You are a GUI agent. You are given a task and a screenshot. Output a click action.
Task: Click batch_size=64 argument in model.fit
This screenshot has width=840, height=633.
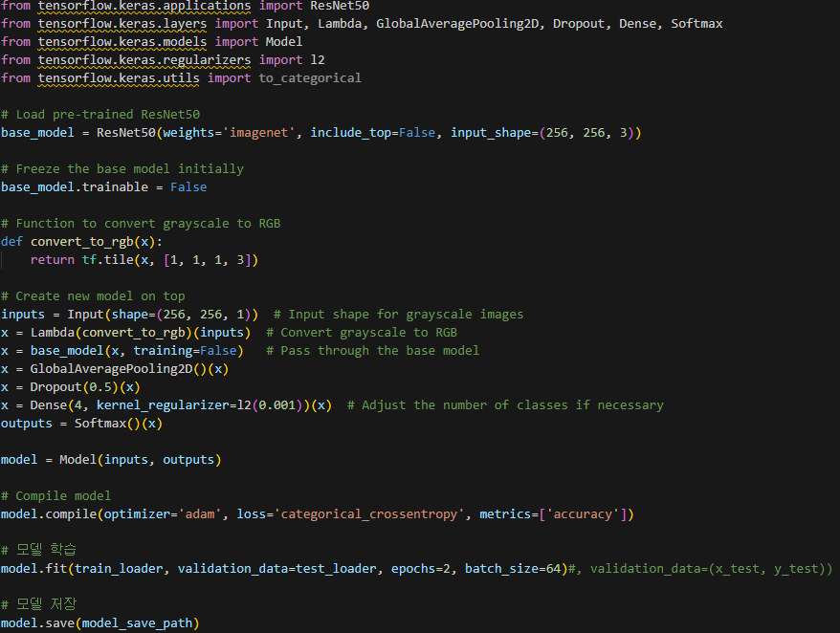[513, 569]
